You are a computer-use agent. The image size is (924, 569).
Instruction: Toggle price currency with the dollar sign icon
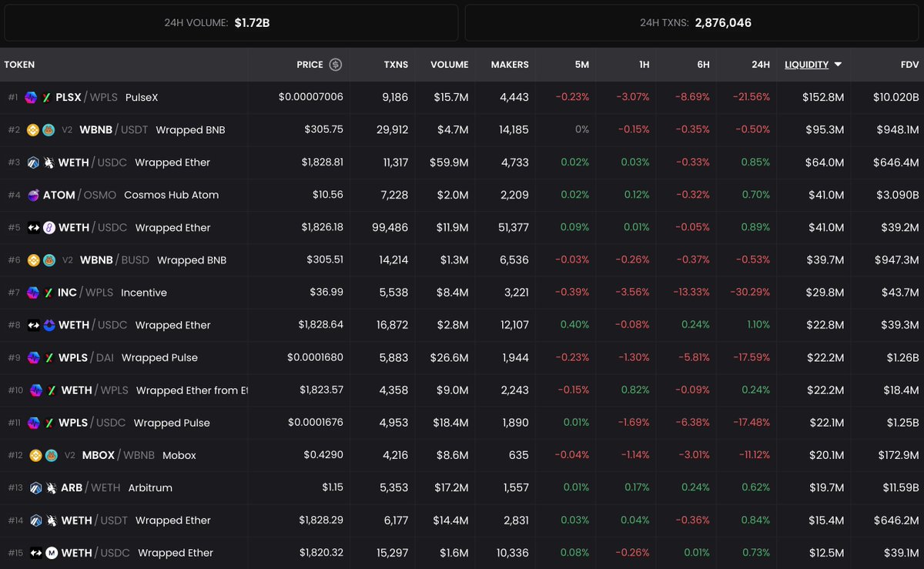(x=337, y=65)
